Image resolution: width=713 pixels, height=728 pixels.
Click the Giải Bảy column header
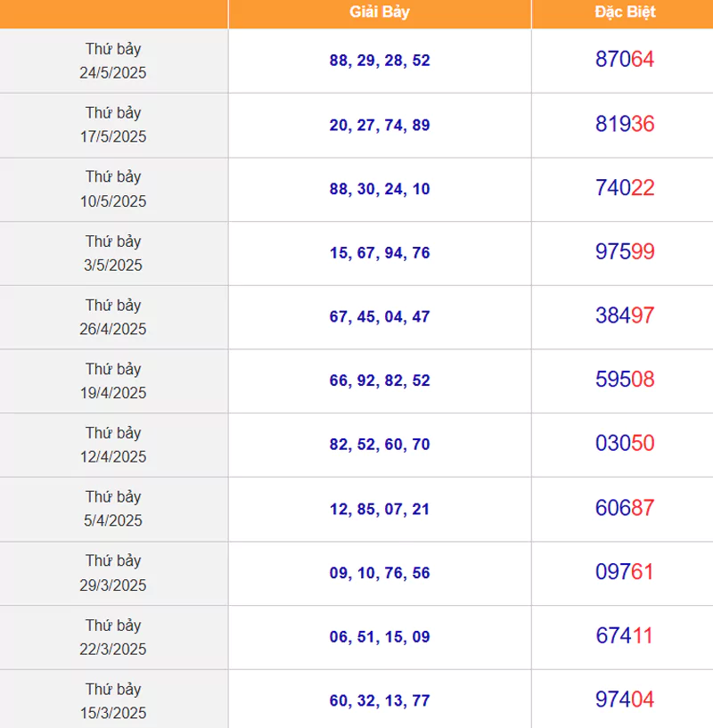(x=380, y=12)
